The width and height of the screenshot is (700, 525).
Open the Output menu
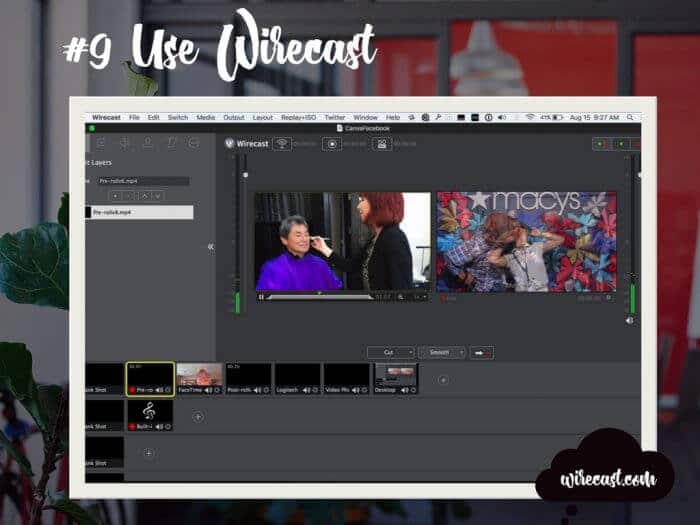click(x=233, y=117)
